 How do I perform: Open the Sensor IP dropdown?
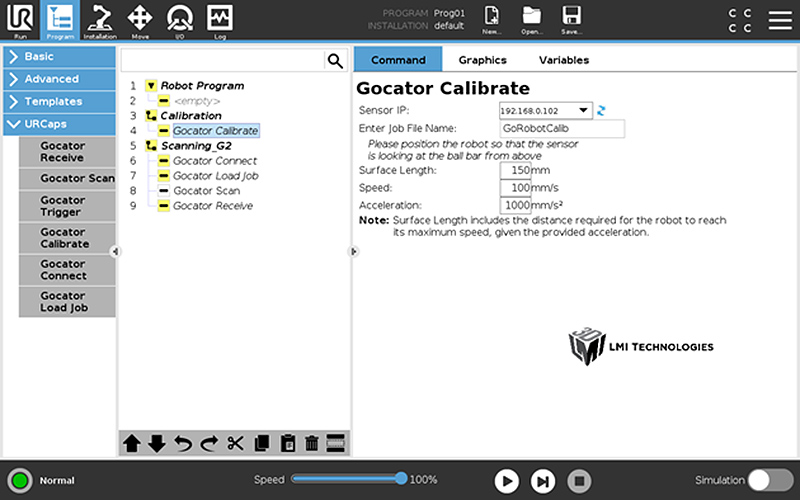coord(545,111)
